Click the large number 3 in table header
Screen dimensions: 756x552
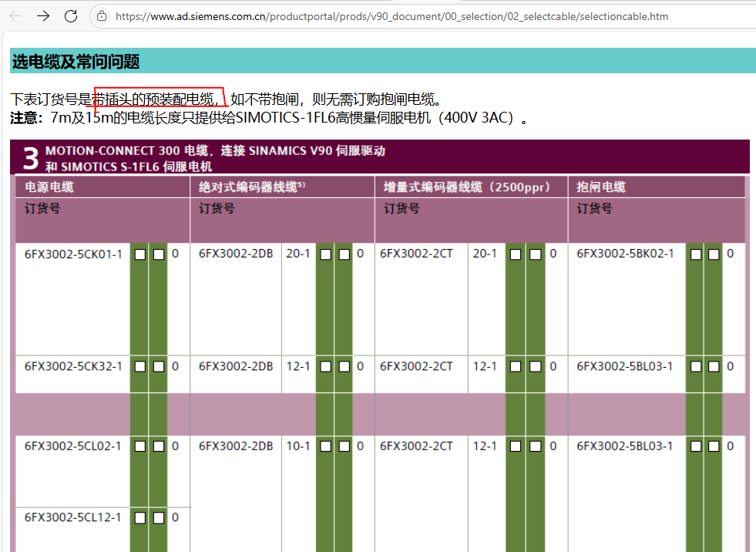point(31,159)
